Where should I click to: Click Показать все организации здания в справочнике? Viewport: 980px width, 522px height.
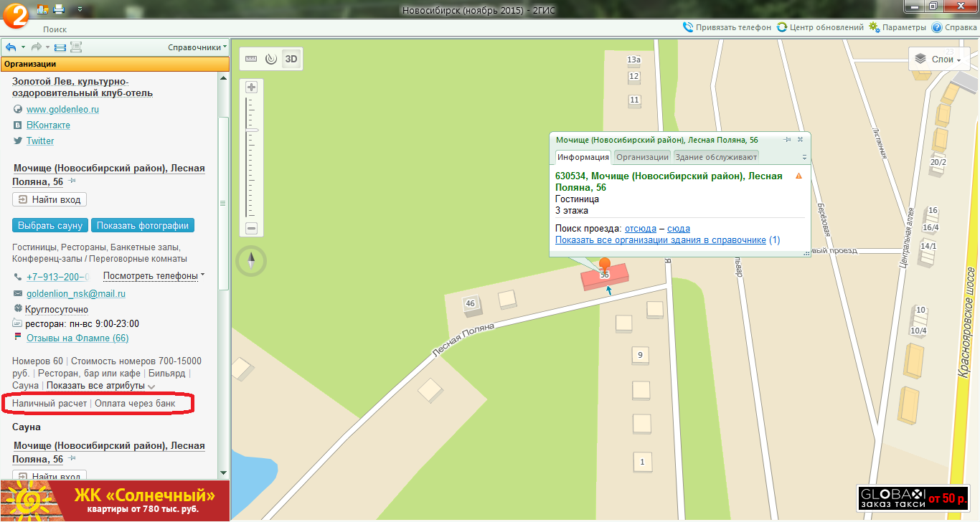[661, 240]
